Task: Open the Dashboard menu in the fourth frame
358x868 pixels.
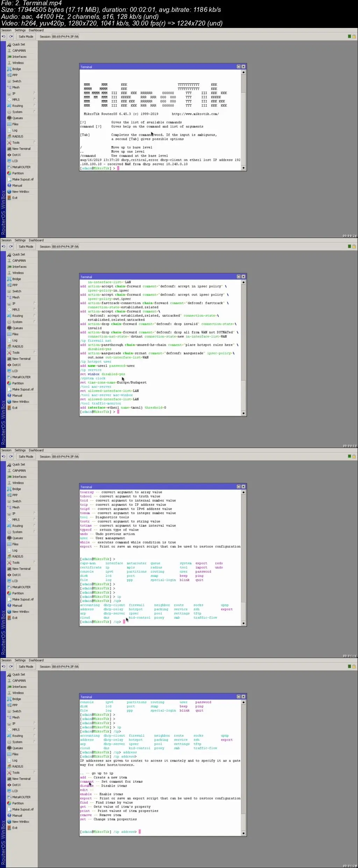Action: tap(36, 660)
